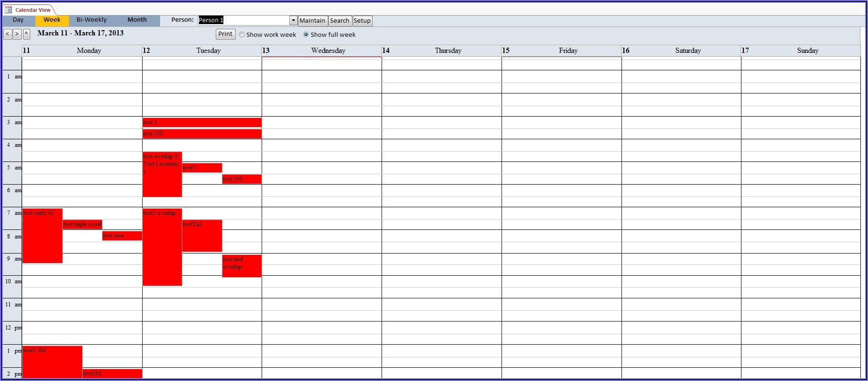Image resolution: width=868 pixels, height=381 pixels.
Task: Open the 'test 3' appointment on Tuesday
Action: (202, 123)
